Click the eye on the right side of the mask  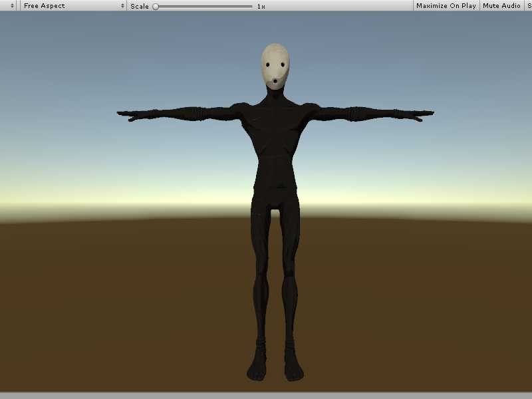pos(283,65)
